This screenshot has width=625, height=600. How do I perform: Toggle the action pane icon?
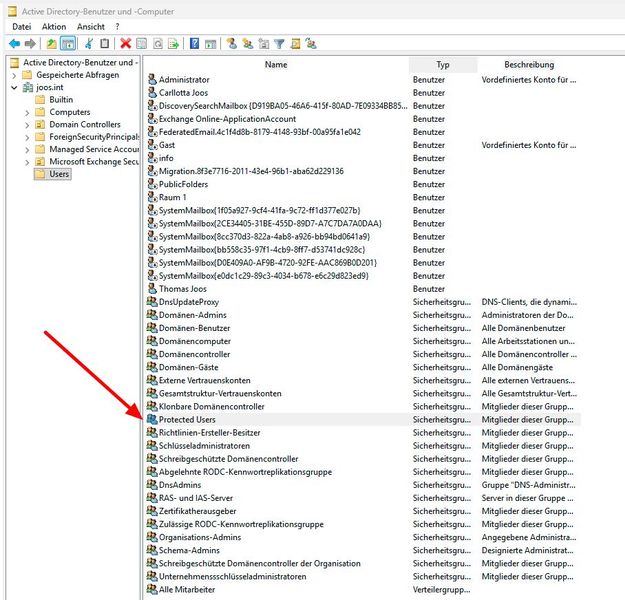210,43
